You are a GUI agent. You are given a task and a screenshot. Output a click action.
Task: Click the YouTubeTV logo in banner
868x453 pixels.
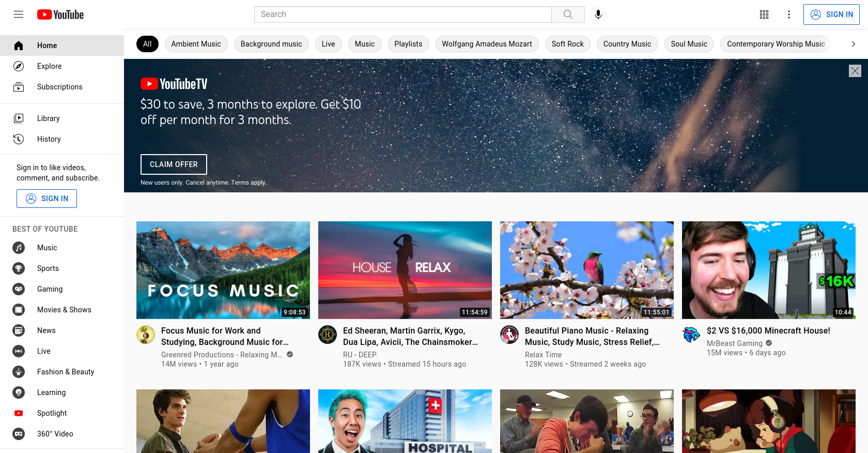(174, 84)
